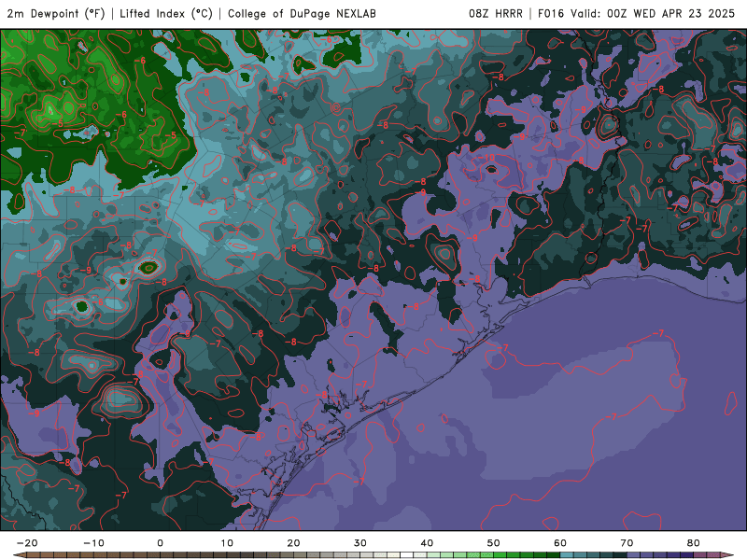
Task: Click the "College of DuPage NEXLAB" label
Action: [302, 13]
